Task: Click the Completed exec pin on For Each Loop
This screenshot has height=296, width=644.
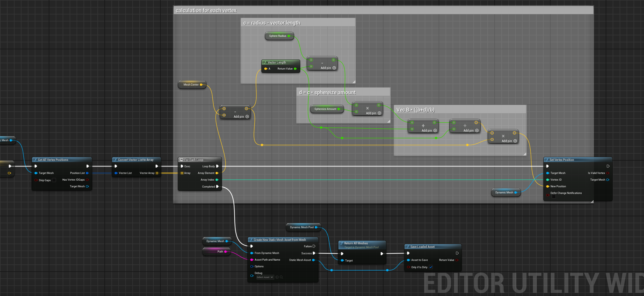Action: click(217, 186)
